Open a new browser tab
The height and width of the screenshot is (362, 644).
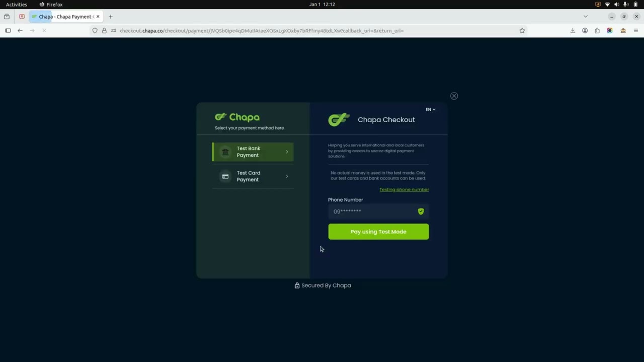[x=111, y=17]
